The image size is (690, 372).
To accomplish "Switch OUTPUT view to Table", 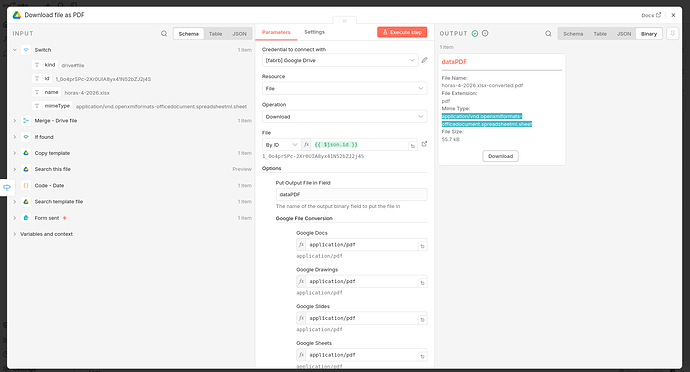I will [600, 33].
